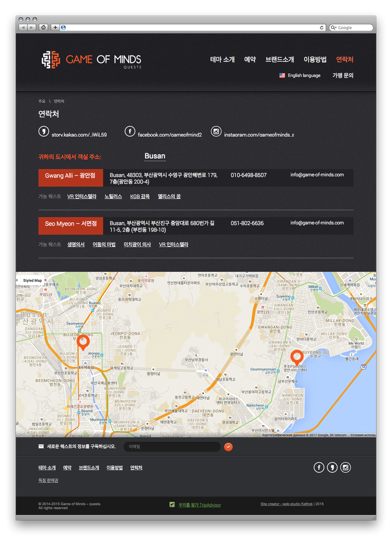Open the story.kakao.com link
This screenshot has width=392, height=536.
pyautogui.click(x=79, y=135)
